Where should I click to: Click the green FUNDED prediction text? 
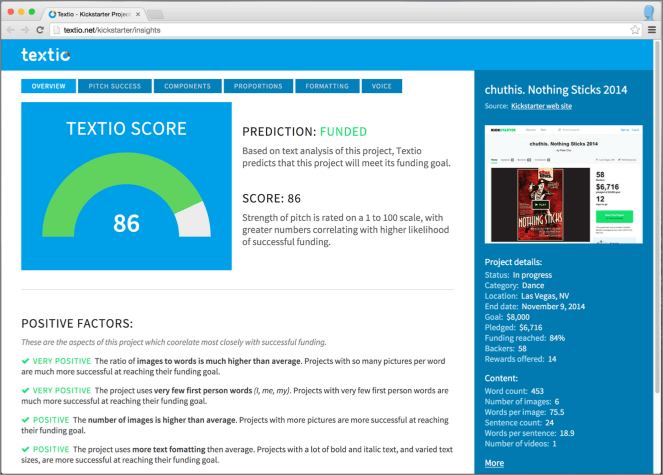coord(343,132)
